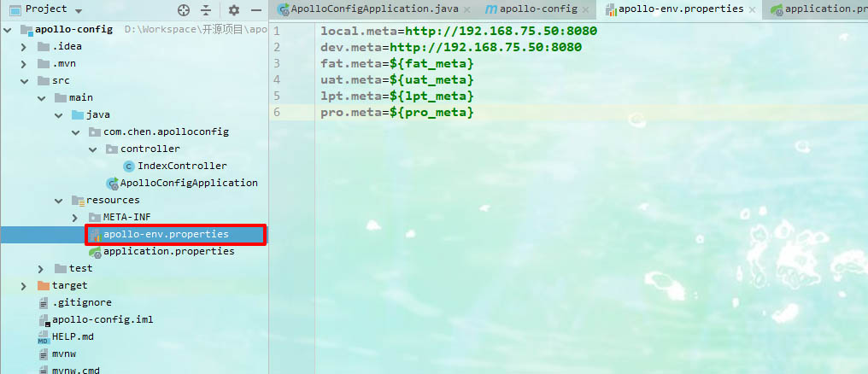This screenshot has width=868, height=374.
Task: Collapse the com.chen.apolloconfig package
Action: pos(75,133)
